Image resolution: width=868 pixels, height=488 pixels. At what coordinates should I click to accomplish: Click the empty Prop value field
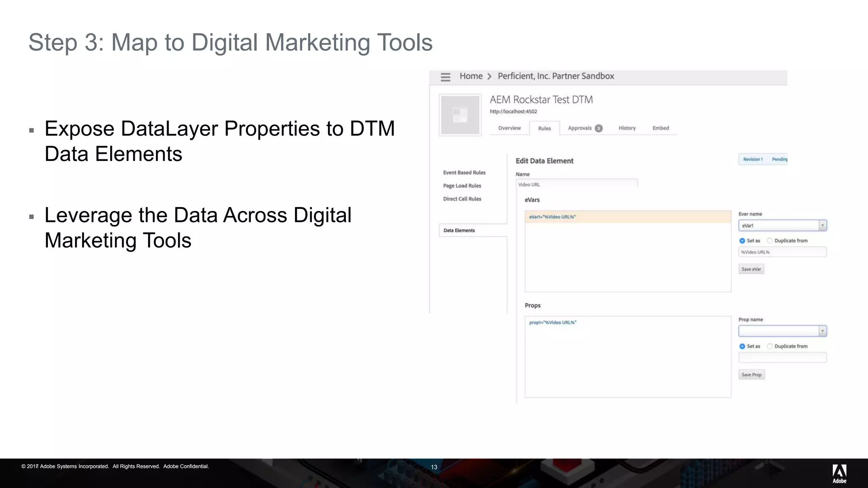tap(782, 358)
